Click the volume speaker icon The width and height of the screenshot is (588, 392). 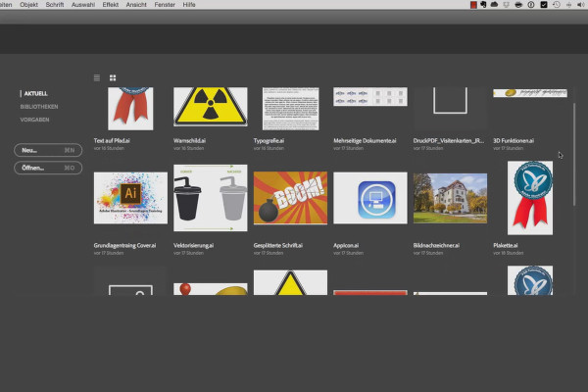580,5
